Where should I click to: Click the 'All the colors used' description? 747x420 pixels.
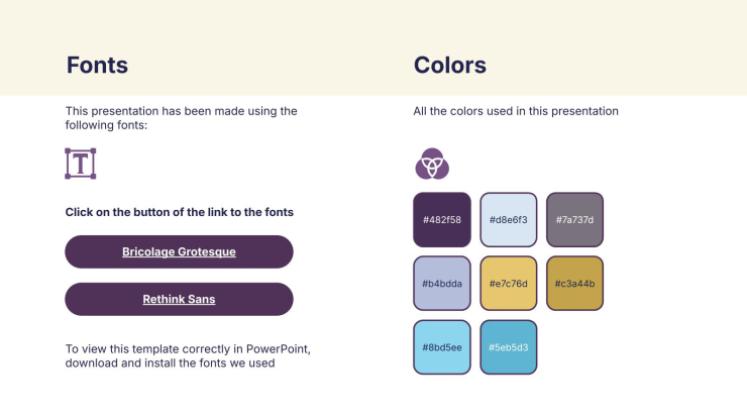516,111
